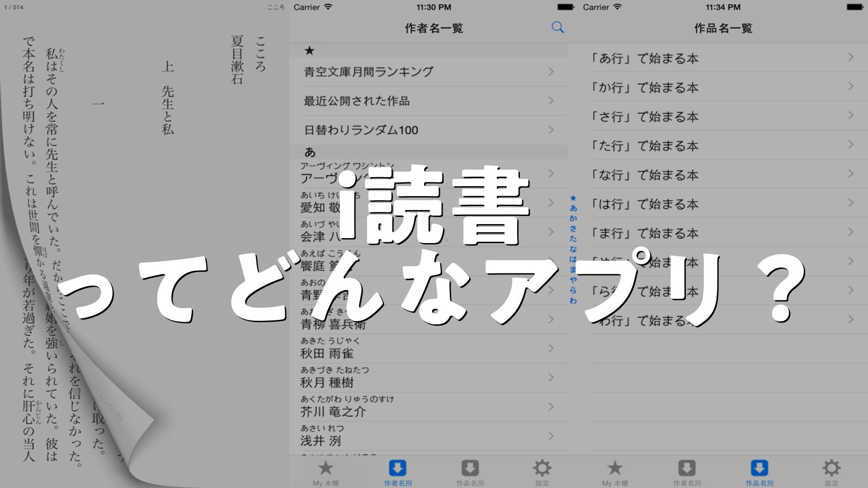The width and height of the screenshot is (868, 488).
Task: Select 作者名別 tab in works screen
Action: click(687, 473)
